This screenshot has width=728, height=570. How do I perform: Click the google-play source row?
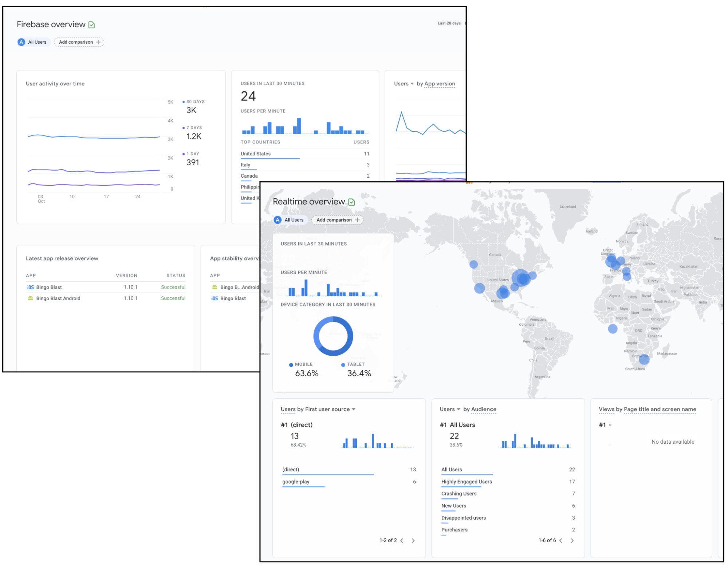pos(296,482)
